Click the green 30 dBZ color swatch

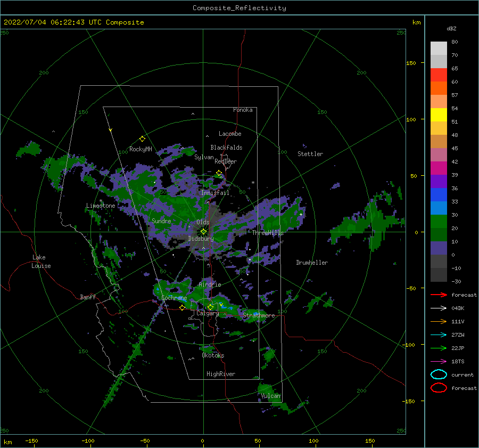click(439, 221)
